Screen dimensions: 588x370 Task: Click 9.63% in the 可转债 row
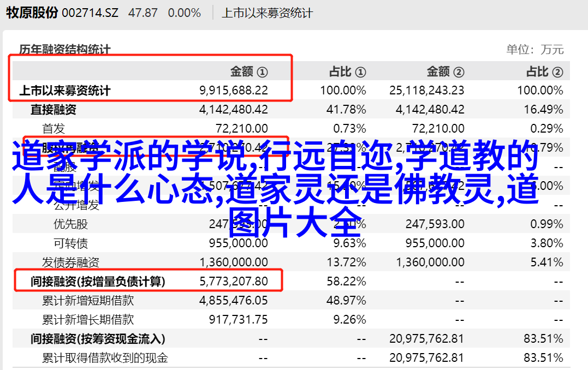pyautogui.click(x=349, y=243)
